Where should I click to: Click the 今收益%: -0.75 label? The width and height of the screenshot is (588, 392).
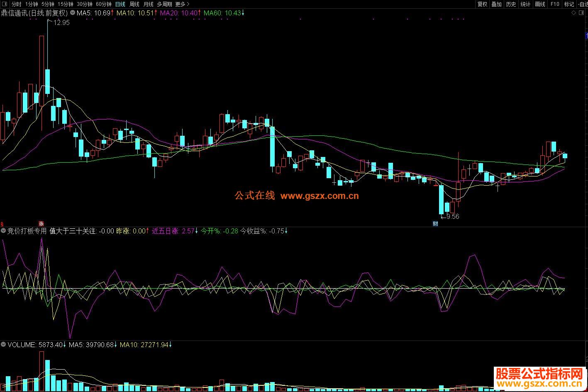[x=264, y=231]
